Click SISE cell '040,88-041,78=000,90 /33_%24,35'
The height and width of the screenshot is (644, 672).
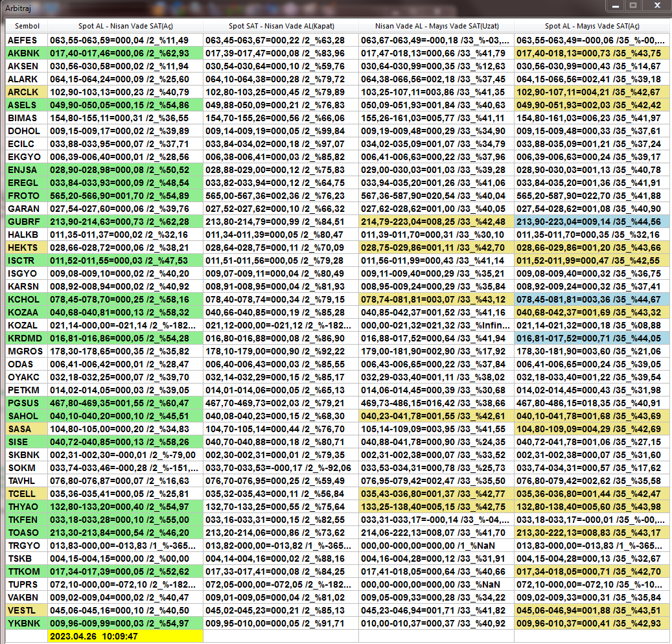(436, 443)
